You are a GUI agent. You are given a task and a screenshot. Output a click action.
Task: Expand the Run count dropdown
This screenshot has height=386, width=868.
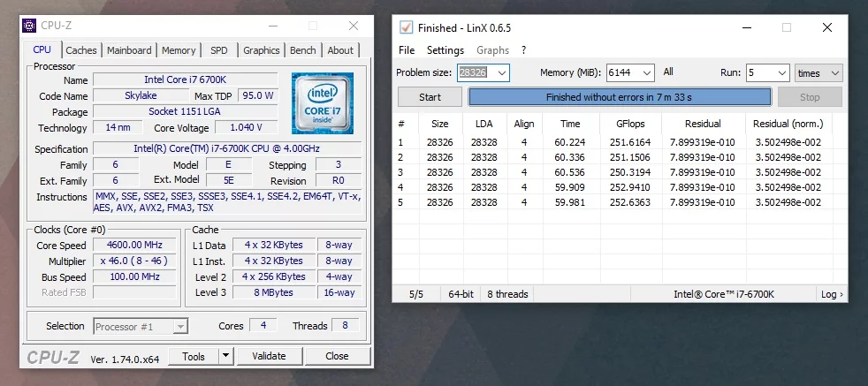pos(781,73)
